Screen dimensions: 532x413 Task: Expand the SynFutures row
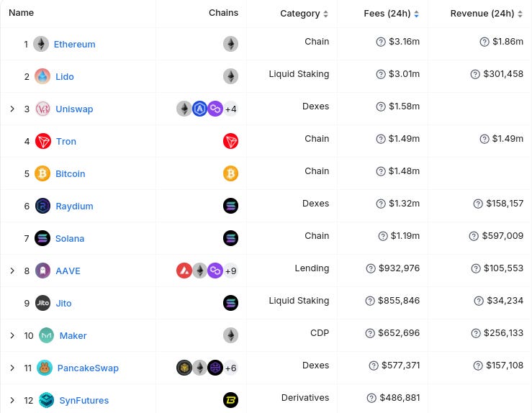(x=12, y=400)
